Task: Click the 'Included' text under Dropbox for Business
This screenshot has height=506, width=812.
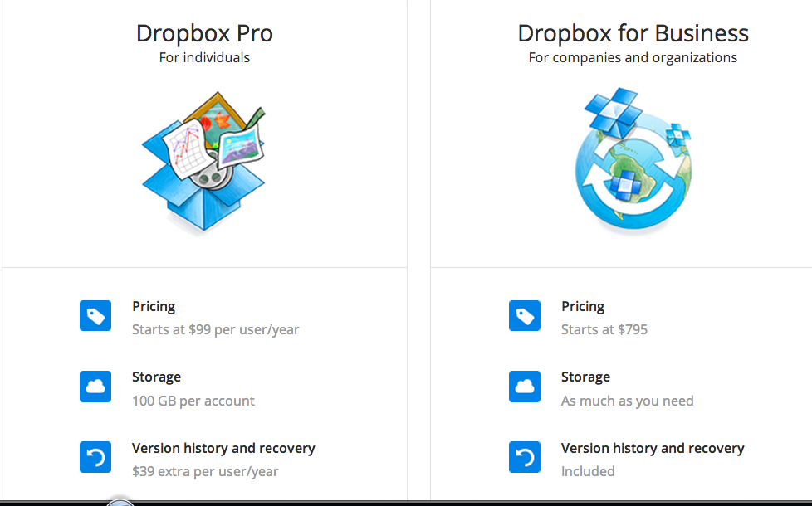Action: coord(588,471)
